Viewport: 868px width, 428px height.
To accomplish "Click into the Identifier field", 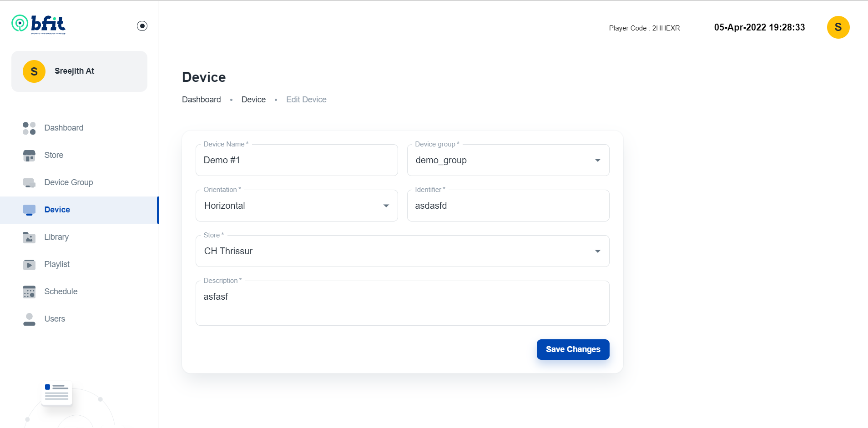I will pyautogui.click(x=508, y=206).
